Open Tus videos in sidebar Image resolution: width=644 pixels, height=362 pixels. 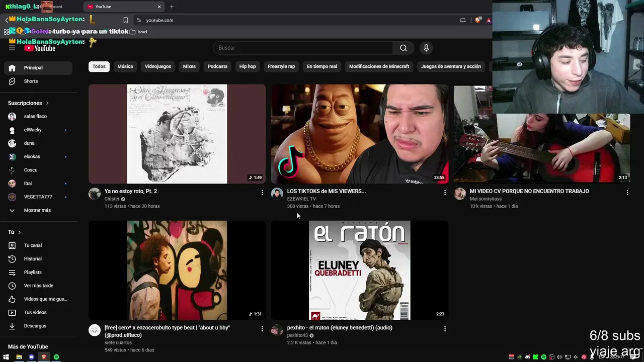point(38,312)
